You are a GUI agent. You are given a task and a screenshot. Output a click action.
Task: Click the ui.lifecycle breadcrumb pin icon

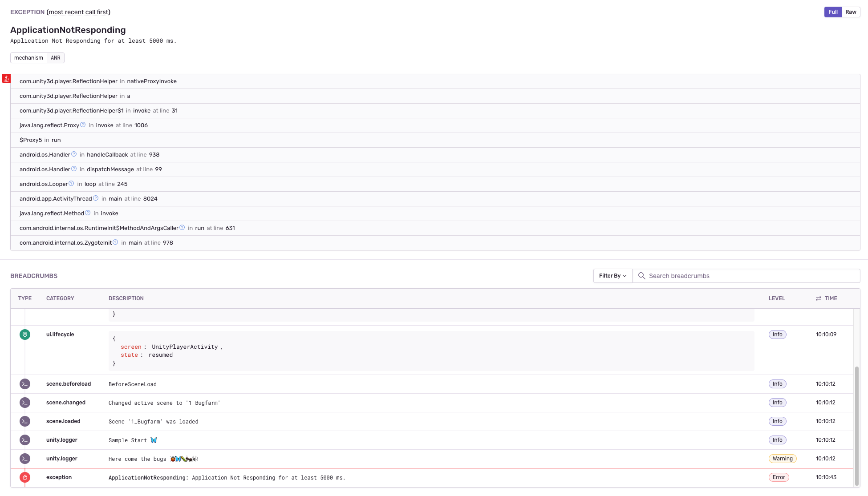pos(25,335)
